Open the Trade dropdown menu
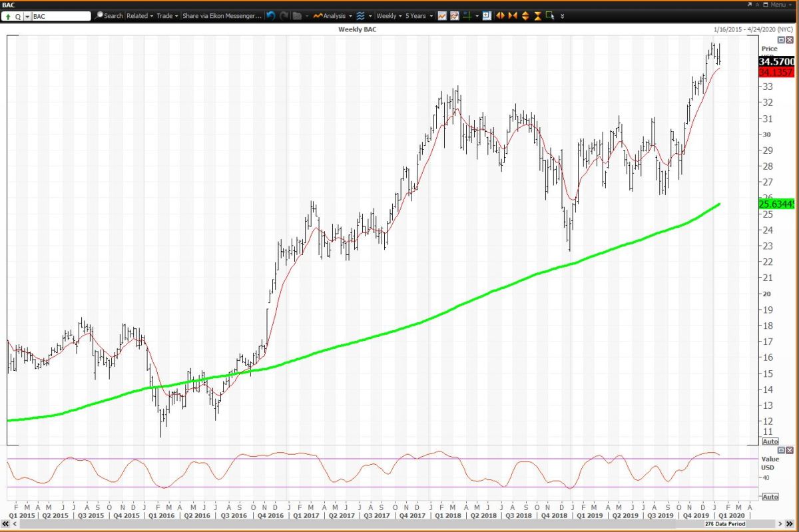 168,15
